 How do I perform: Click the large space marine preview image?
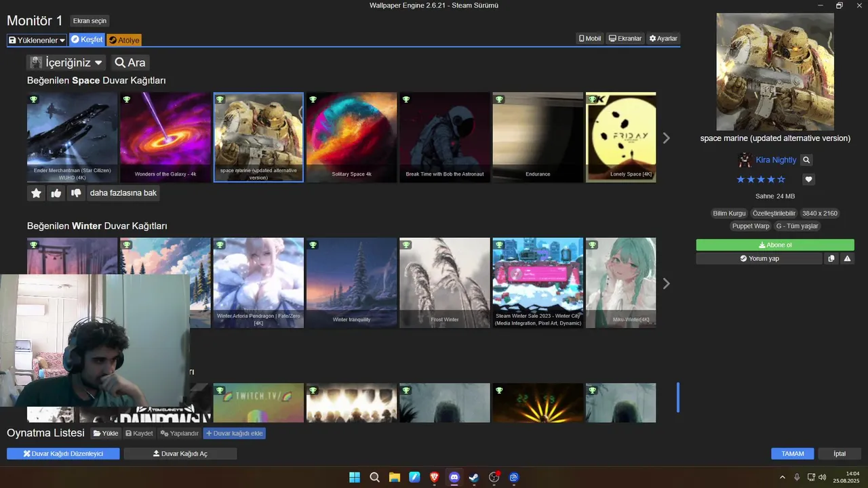tap(775, 72)
